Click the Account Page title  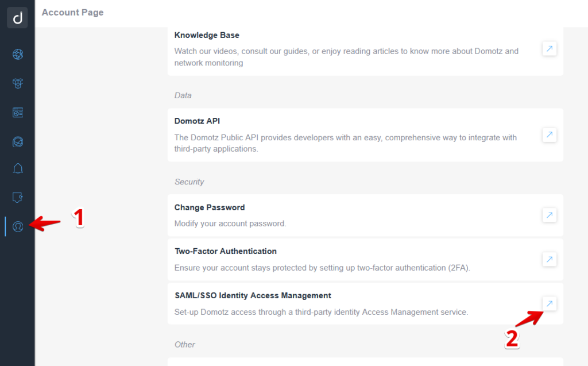[x=72, y=13]
